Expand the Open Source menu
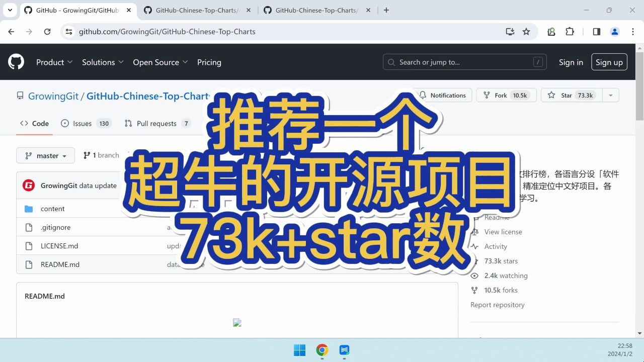Image resolution: width=644 pixels, height=362 pixels. pyautogui.click(x=160, y=62)
